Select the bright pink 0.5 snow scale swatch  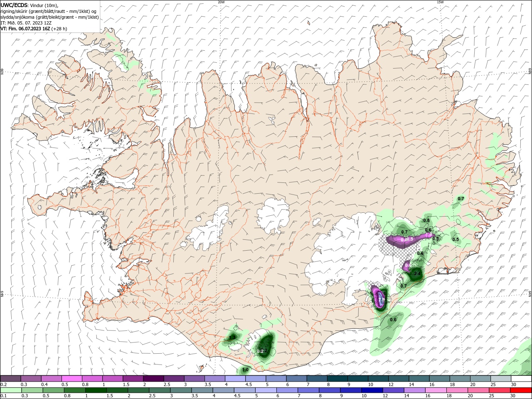point(72,379)
